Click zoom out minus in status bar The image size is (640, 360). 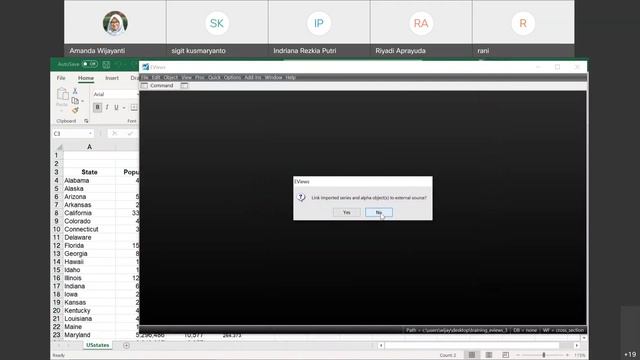(x=518, y=355)
